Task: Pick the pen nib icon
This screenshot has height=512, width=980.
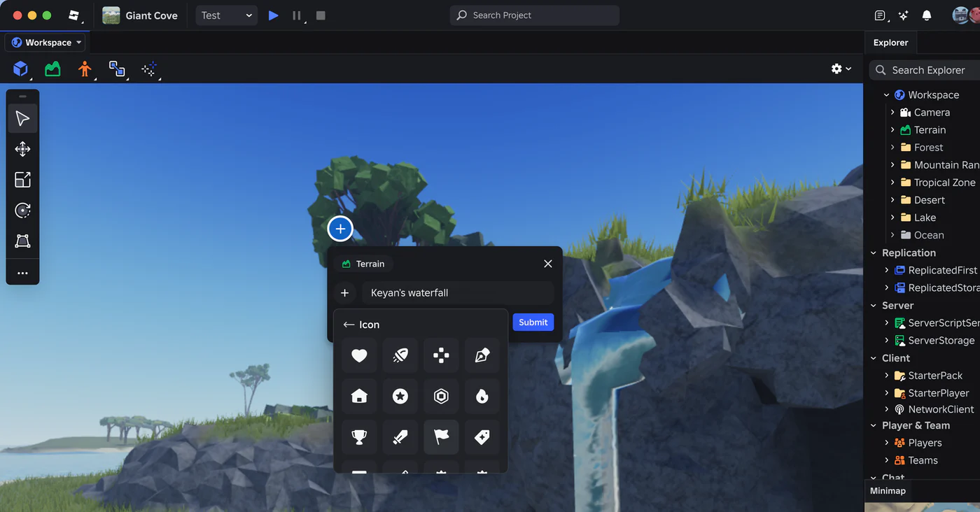Action: [482, 355]
